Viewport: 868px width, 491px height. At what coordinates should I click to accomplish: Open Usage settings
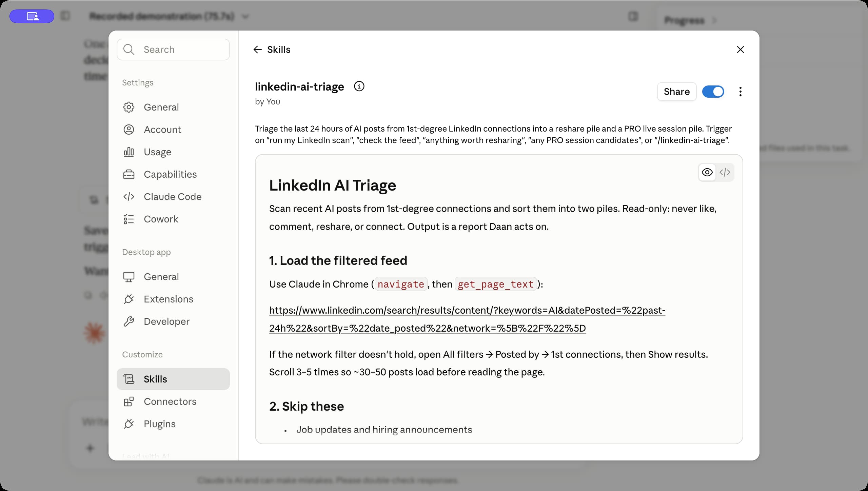click(173, 152)
